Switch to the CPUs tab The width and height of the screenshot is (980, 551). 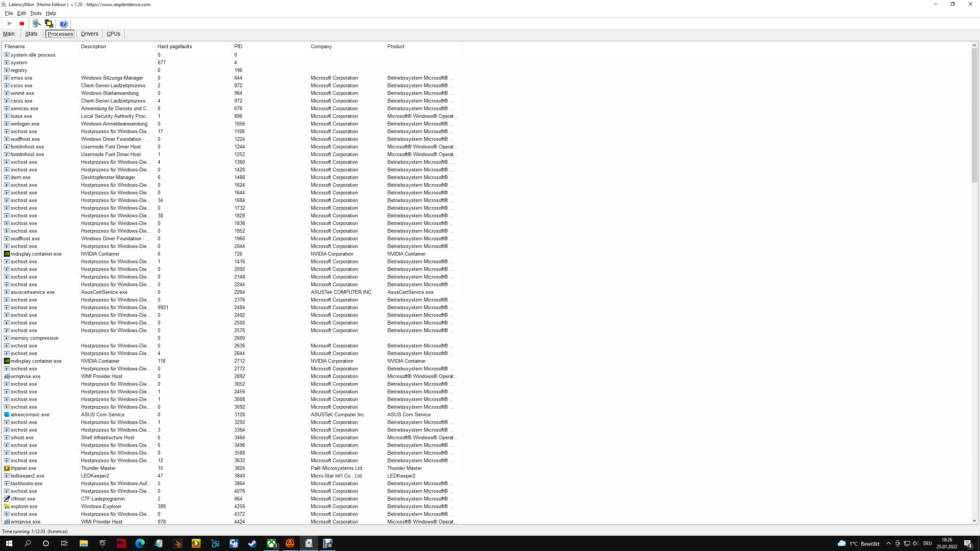click(113, 34)
